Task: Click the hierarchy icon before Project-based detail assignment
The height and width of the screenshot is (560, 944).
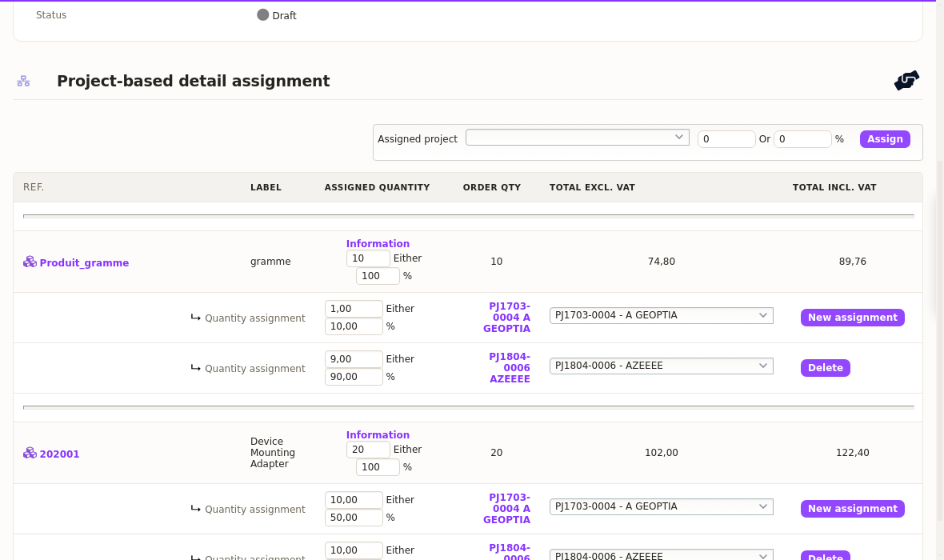Action: pyautogui.click(x=23, y=81)
